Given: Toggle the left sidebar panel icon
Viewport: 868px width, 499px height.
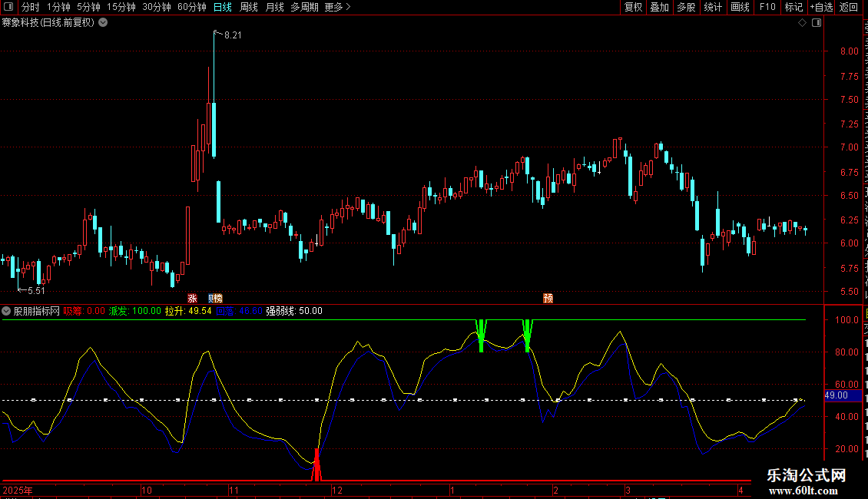Looking at the screenshot, I should [x=8, y=7].
